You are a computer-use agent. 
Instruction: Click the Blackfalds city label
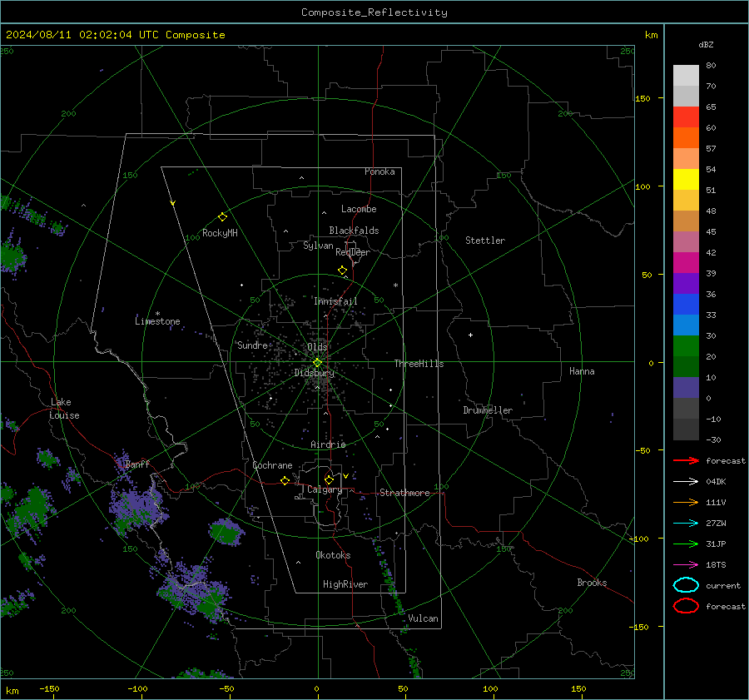pos(354,231)
